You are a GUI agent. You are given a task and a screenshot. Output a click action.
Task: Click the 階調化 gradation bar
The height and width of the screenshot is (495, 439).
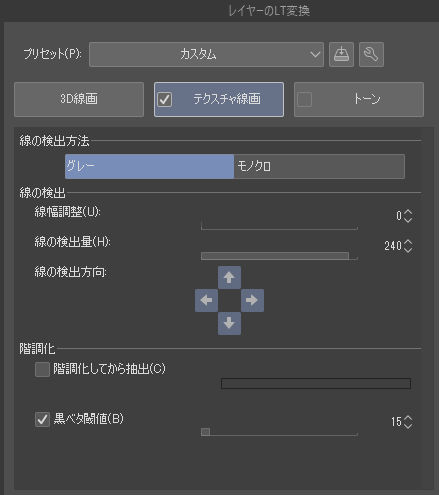tap(316, 384)
